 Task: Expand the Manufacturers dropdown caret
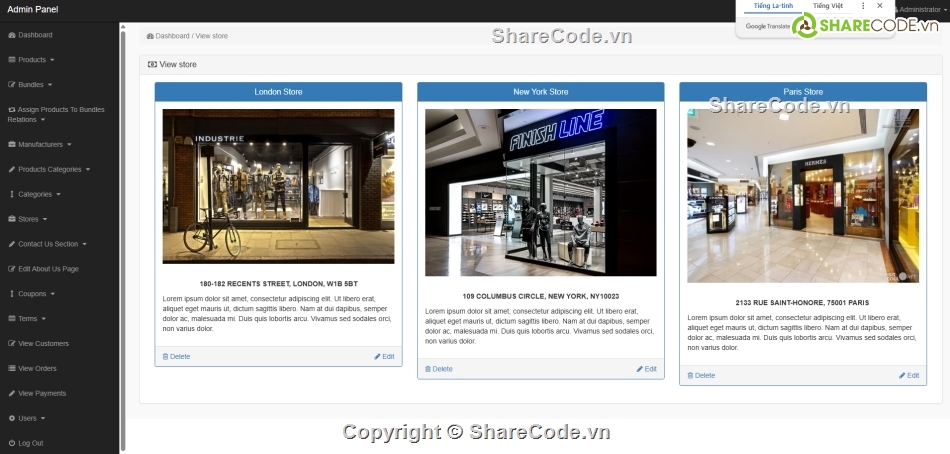point(69,145)
